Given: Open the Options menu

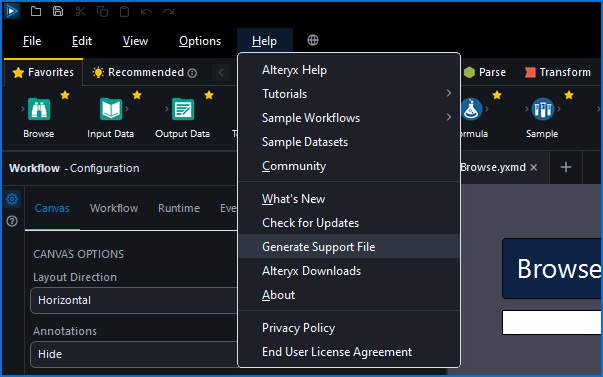Looking at the screenshot, I should pyautogui.click(x=200, y=41).
